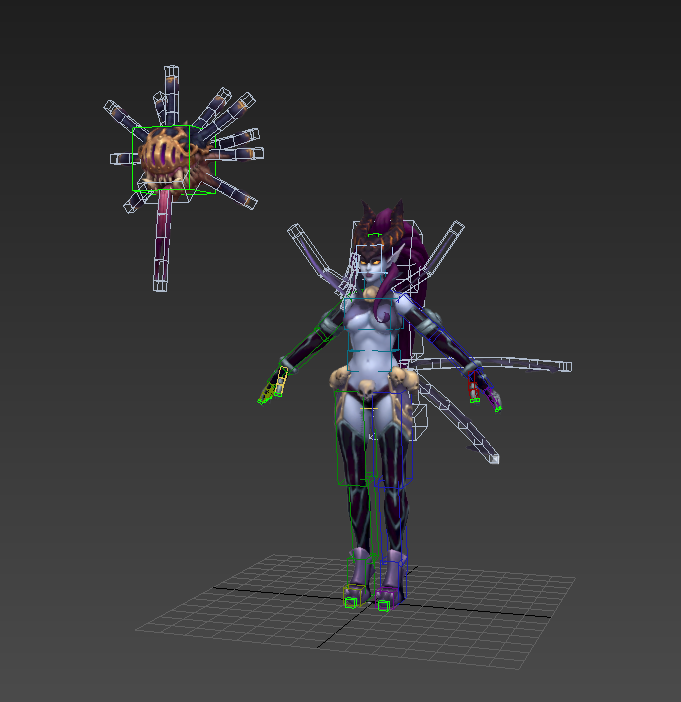Select the creature's hanging tongue bone chain
Image resolution: width=681 pixels, height=702 pixels.
[162, 241]
